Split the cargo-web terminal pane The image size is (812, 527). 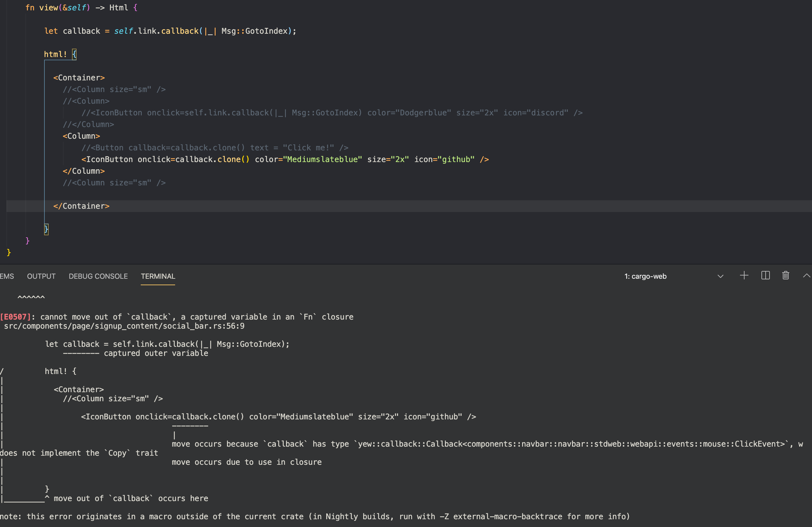tap(765, 275)
